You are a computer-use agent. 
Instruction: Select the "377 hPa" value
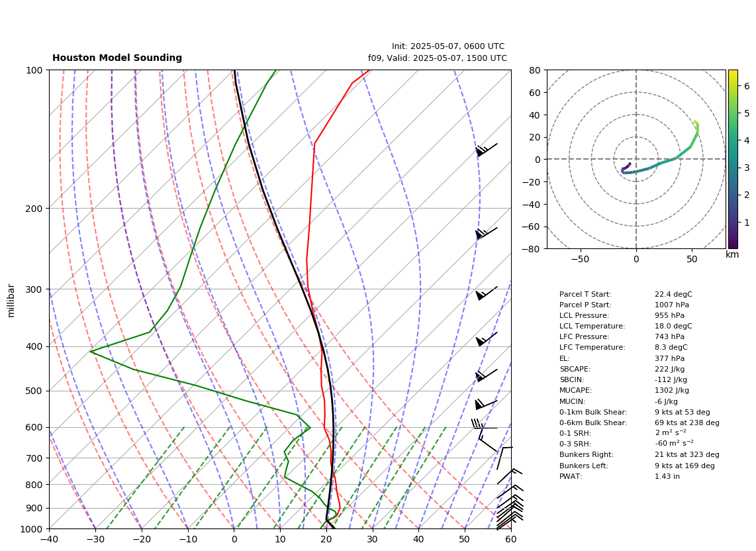point(669,358)
